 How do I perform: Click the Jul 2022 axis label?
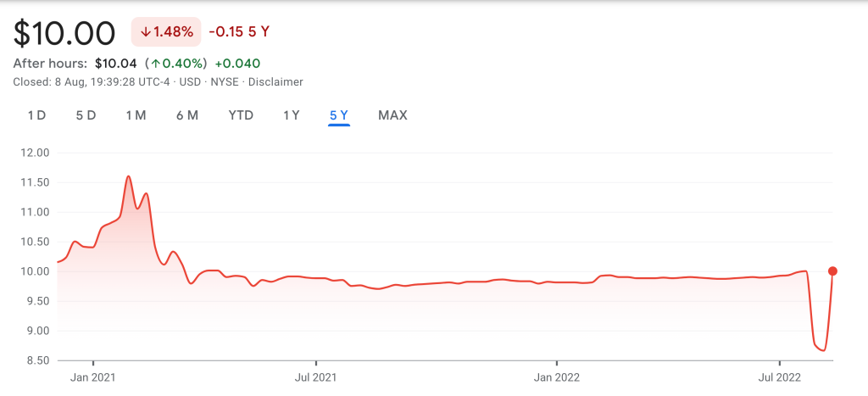(x=778, y=377)
